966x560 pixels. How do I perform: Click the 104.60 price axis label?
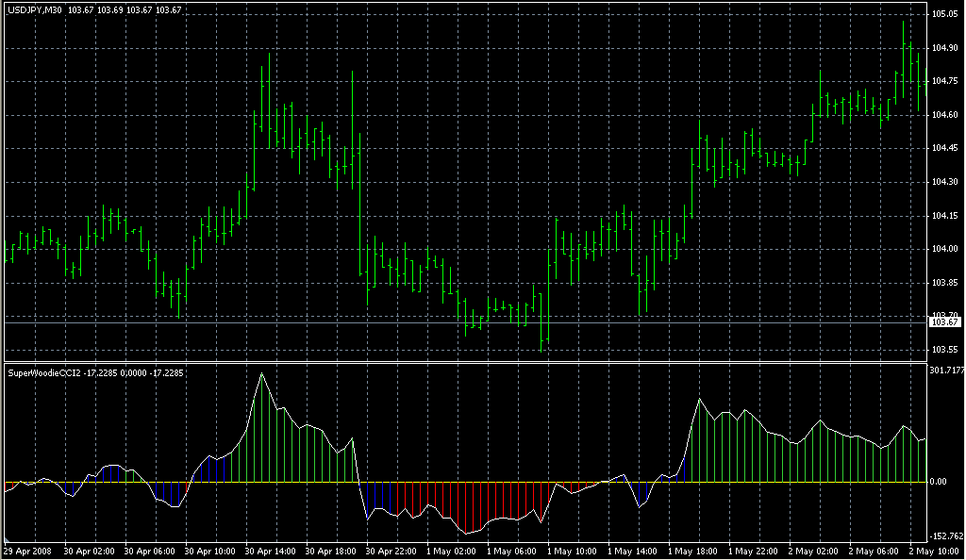coord(944,115)
